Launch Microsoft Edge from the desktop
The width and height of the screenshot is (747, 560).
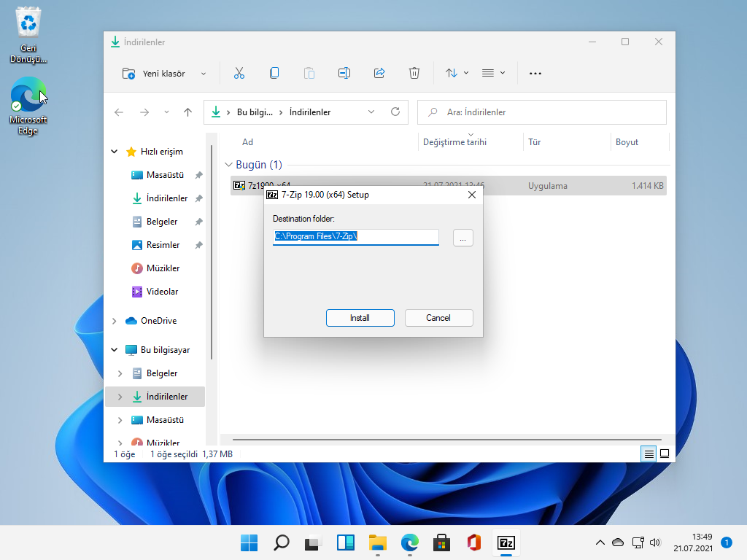(28, 96)
